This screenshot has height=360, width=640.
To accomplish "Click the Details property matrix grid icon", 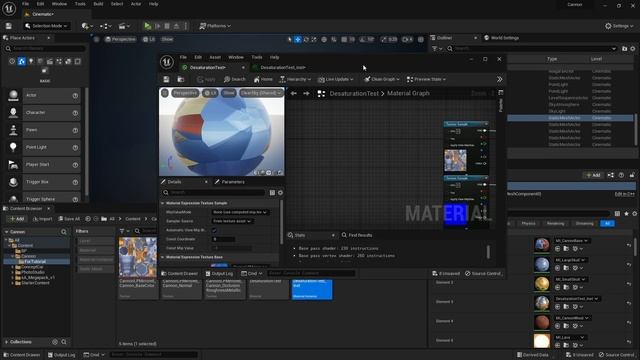I will click(272, 192).
